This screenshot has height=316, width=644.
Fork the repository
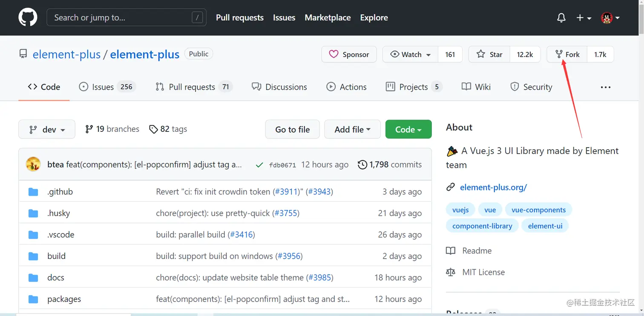click(x=567, y=54)
